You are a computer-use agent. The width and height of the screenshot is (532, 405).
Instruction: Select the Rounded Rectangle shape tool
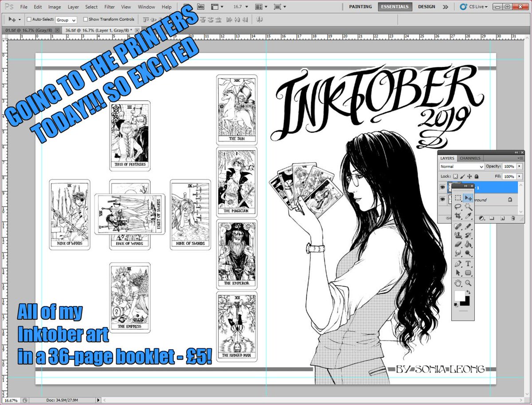[x=469, y=273]
